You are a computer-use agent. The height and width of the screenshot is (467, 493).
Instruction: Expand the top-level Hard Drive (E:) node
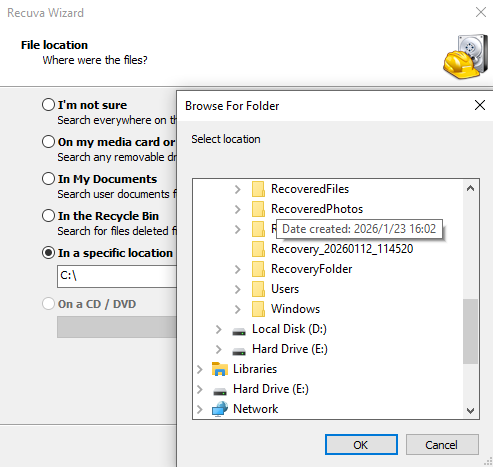(200, 389)
